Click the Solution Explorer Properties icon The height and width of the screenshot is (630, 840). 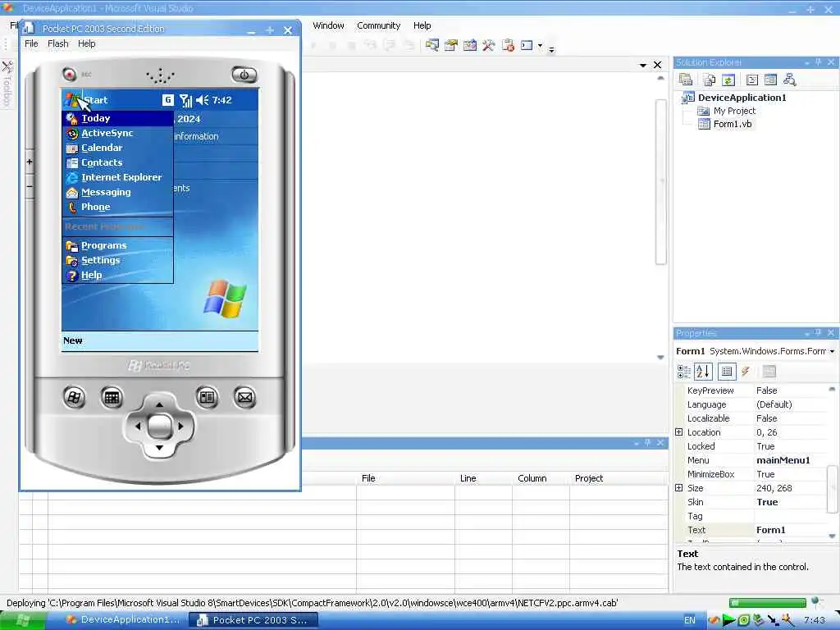pyautogui.click(x=686, y=80)
